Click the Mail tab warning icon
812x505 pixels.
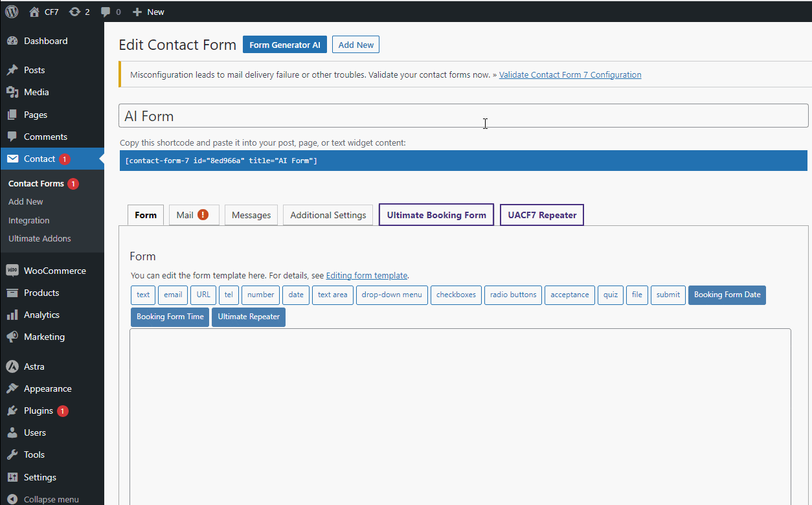pyautogui.click(x=203, y=215)
